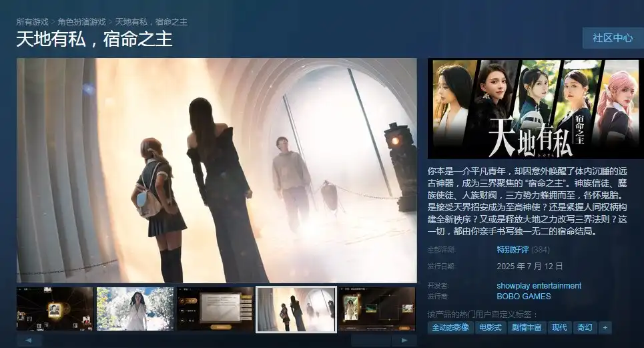The image size is (644, 348).
Task: Open developer showplay entertainment link
Action: point(539,286)
